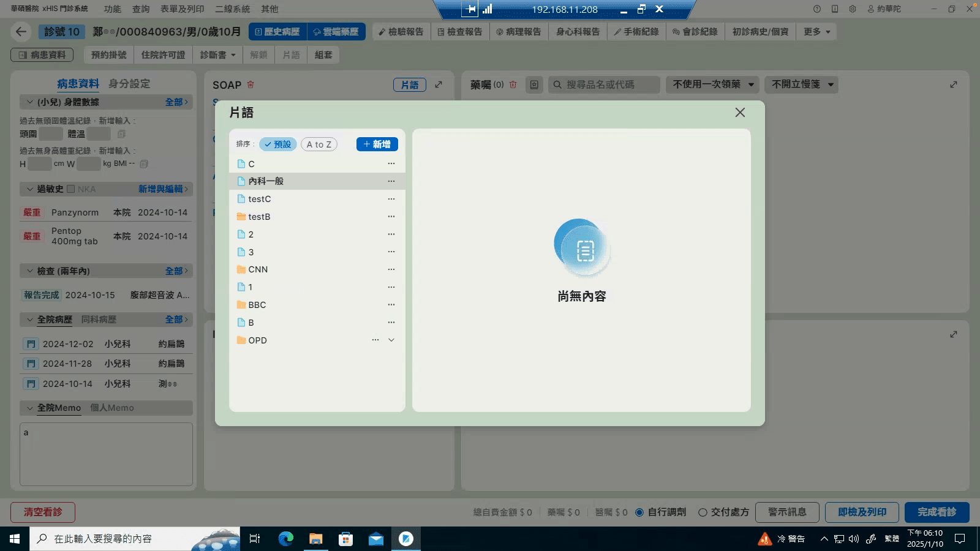This screenshot has height=551, width=980.
Task: Open more options for OPD folder
Action: (x=375, y=340)
